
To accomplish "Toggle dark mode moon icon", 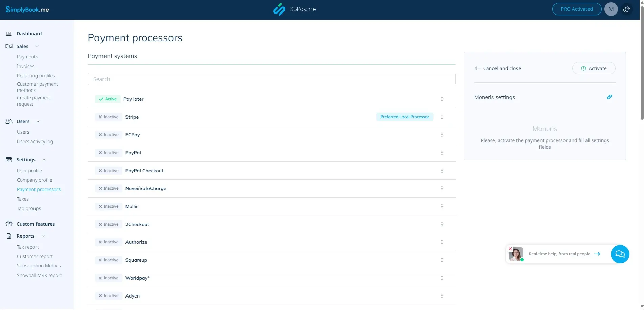I will (627, 9).
